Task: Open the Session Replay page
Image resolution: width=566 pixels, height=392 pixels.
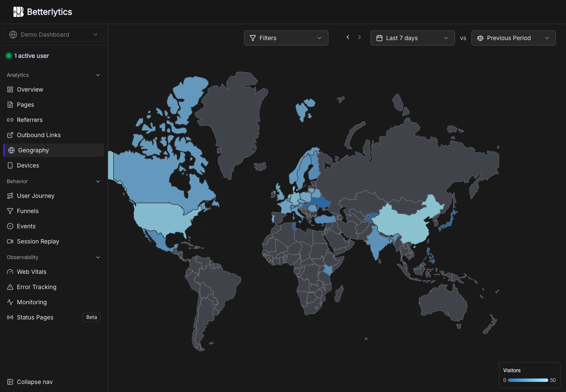Action: tap(54, 241)
